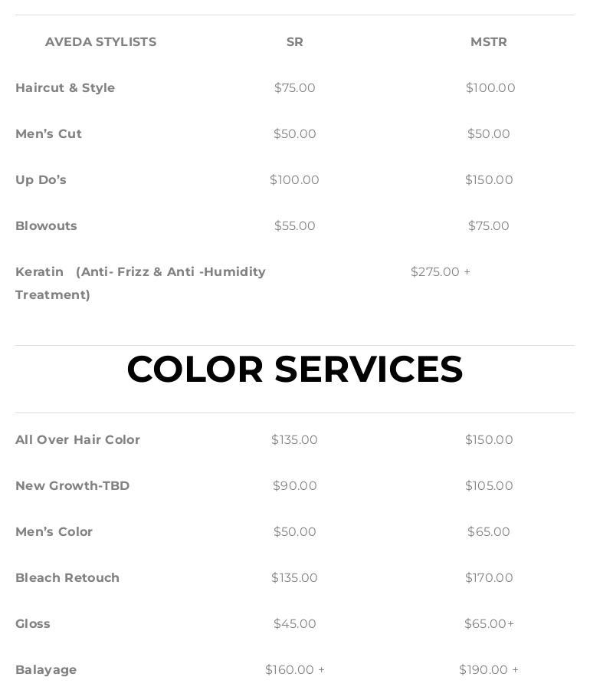Click the $75.00 SR Haircut price

(294, 88)
